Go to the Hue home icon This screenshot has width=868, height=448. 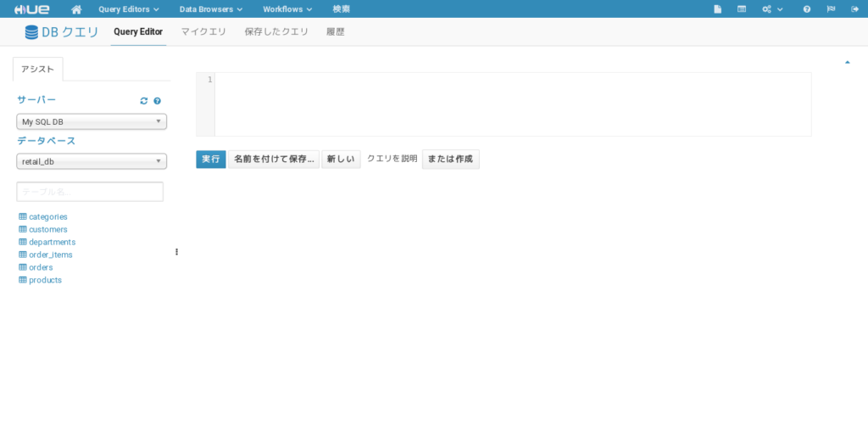pos(76,9)
